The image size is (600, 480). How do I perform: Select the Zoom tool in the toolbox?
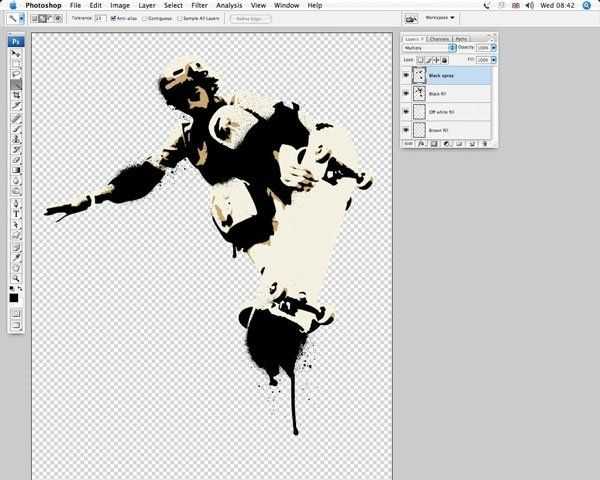click(x=16, y=278)
